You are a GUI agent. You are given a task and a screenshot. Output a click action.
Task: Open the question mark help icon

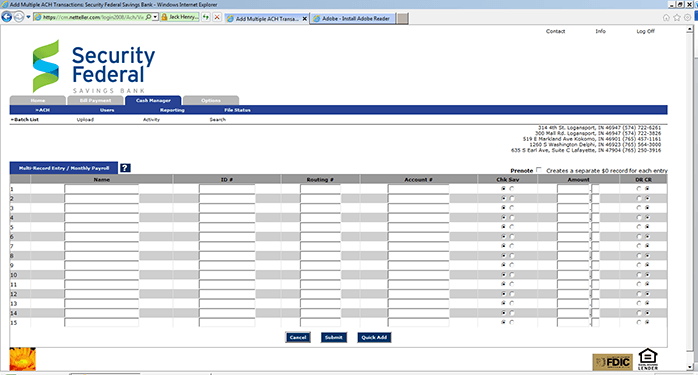[x=125, y=168]
